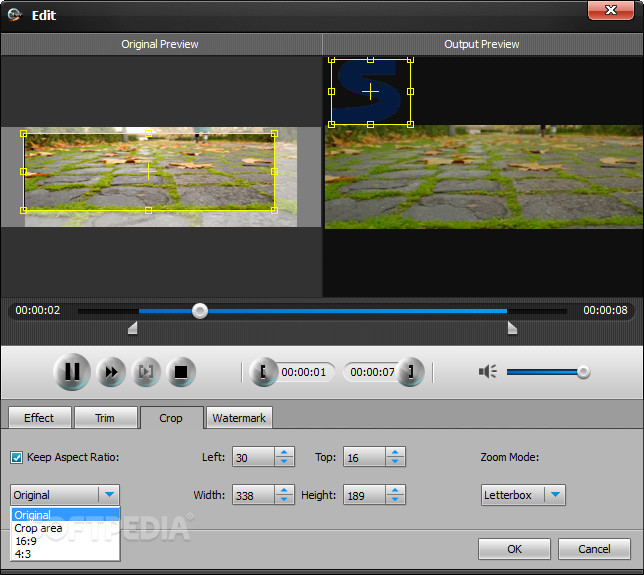Collapse the aspect ratio dropdown arrow
The image size is (644, 575).
(x=109, y=494)
